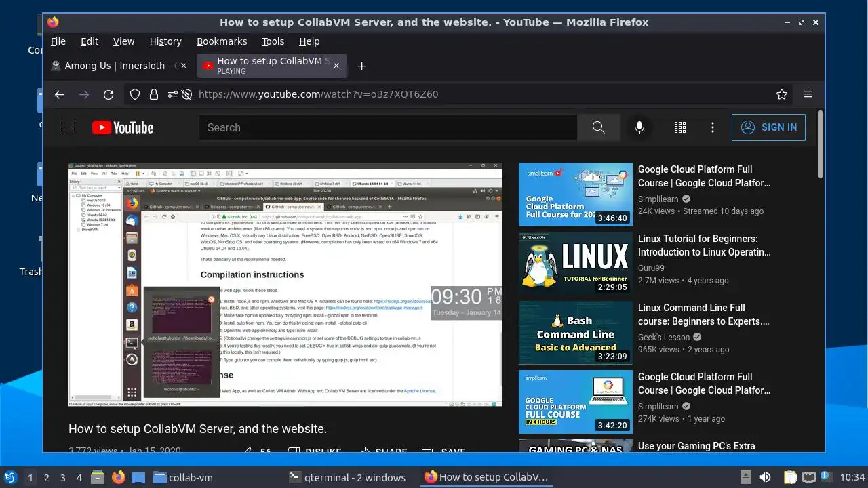Image resolution: width=868 pixels, height=488 pixels.
Task: Switch to virtual desktop 4
Action: coord(79,477)
